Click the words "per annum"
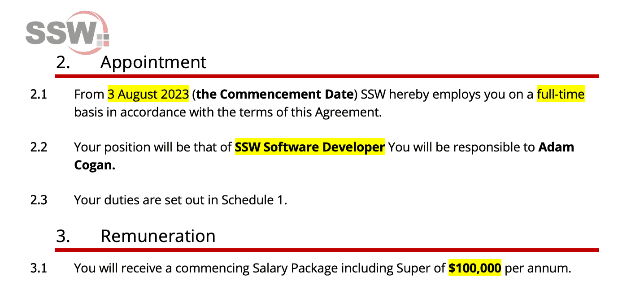The image size is (644, 294). click(x=537, y=268)
